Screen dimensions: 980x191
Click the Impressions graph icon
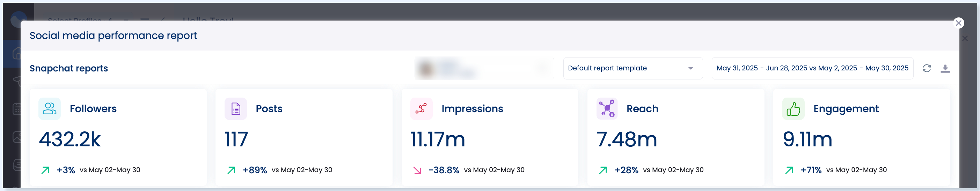tap(421, 109)
